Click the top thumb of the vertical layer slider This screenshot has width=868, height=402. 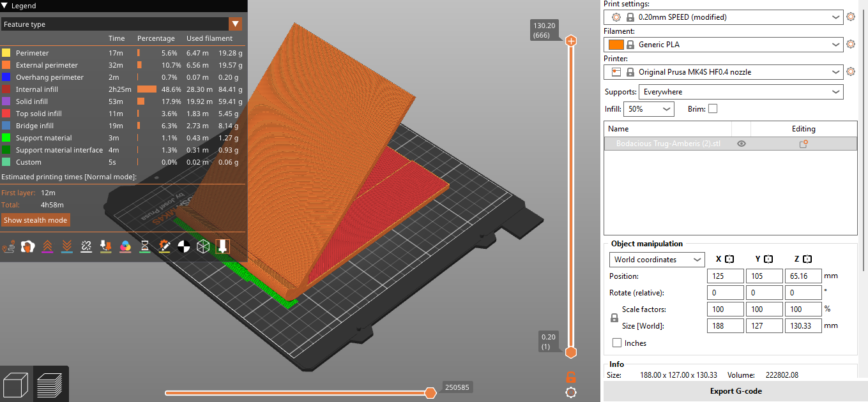[x=571, y=41]
